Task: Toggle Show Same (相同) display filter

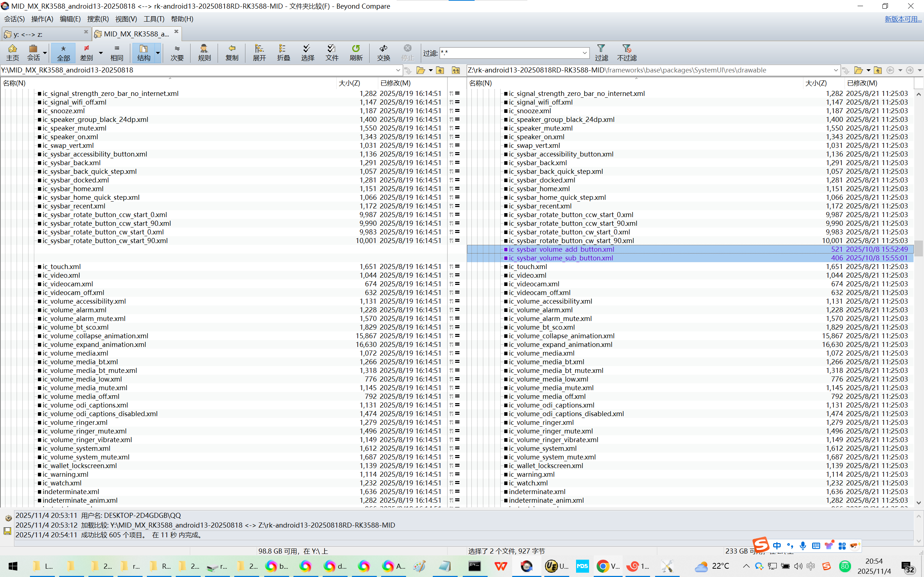Action: 117,52
